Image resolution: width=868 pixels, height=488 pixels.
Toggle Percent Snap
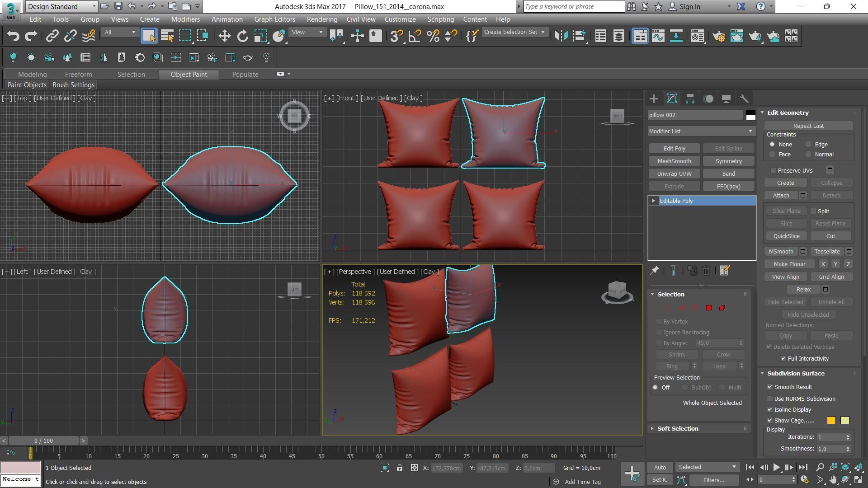click(433, 36)
